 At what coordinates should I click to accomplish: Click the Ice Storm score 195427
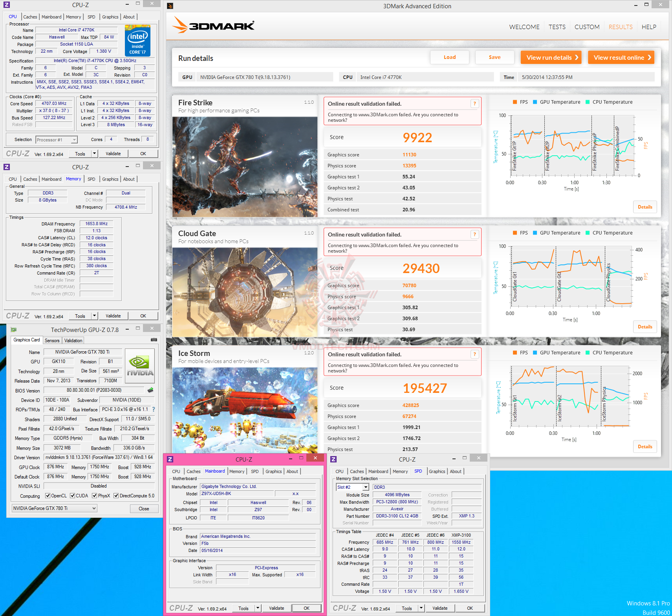[425, 388]
